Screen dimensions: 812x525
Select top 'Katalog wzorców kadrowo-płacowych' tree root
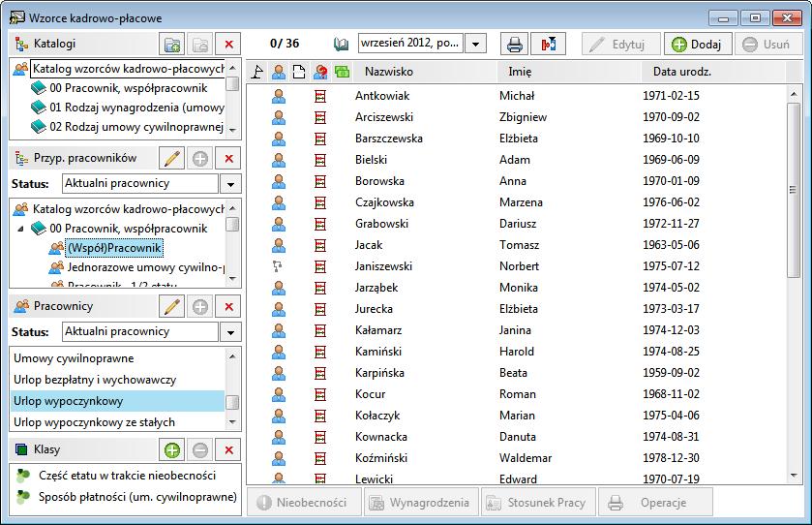(x=129, y=69)
